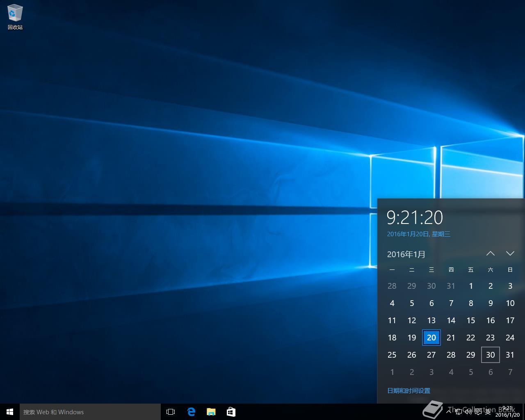Select the outlined date 30 in January

(x=491, y=355)
